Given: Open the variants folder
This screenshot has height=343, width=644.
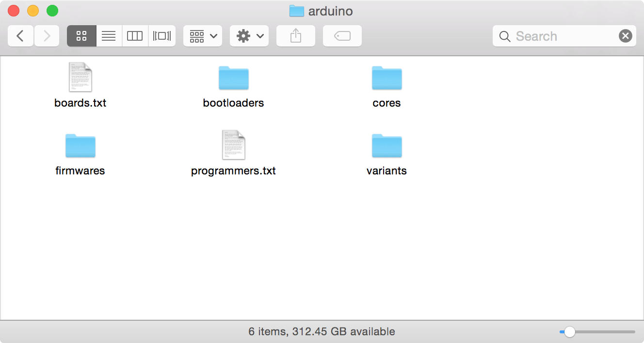Looking at the screenshot, I should point(386,145).
